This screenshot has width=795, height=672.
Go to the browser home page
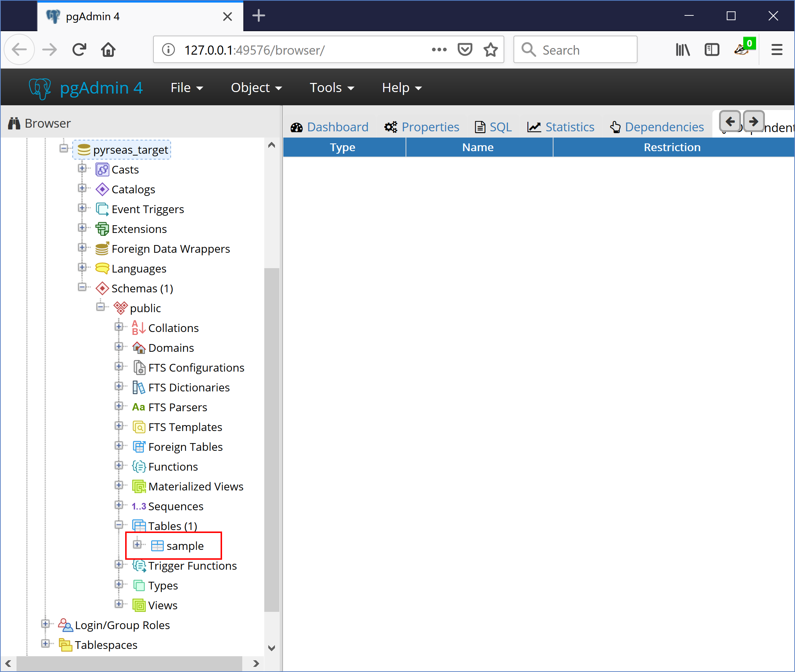[x=108, y=50]
